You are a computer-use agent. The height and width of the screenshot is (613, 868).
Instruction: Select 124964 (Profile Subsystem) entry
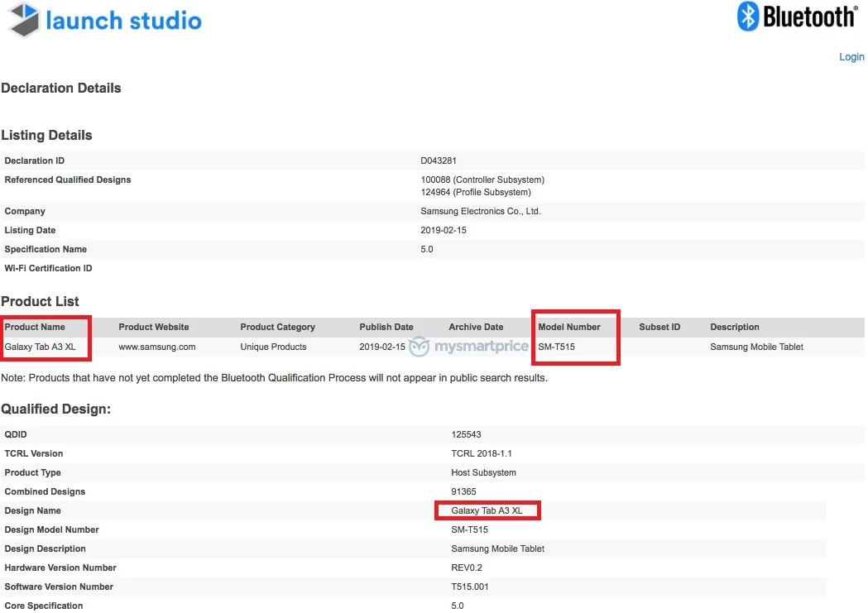476,192
